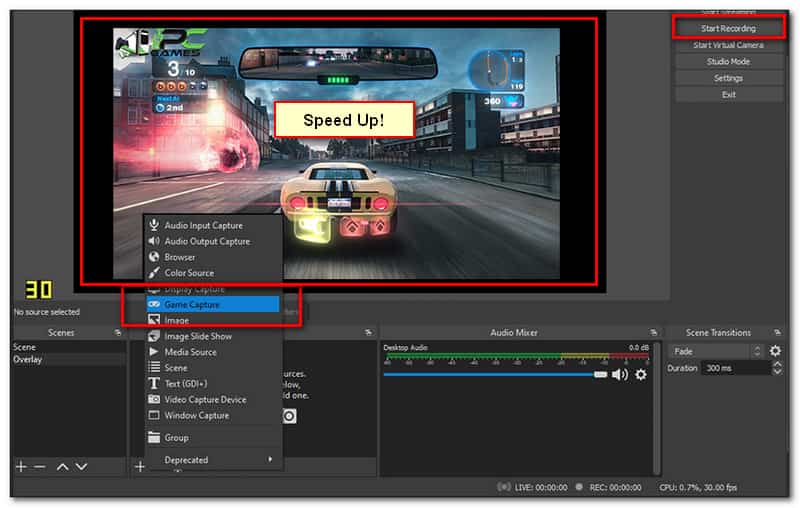Move scene up with up arrow
Image resolution: width=800 pixels, height=508 pixels.
click(62, 466)
